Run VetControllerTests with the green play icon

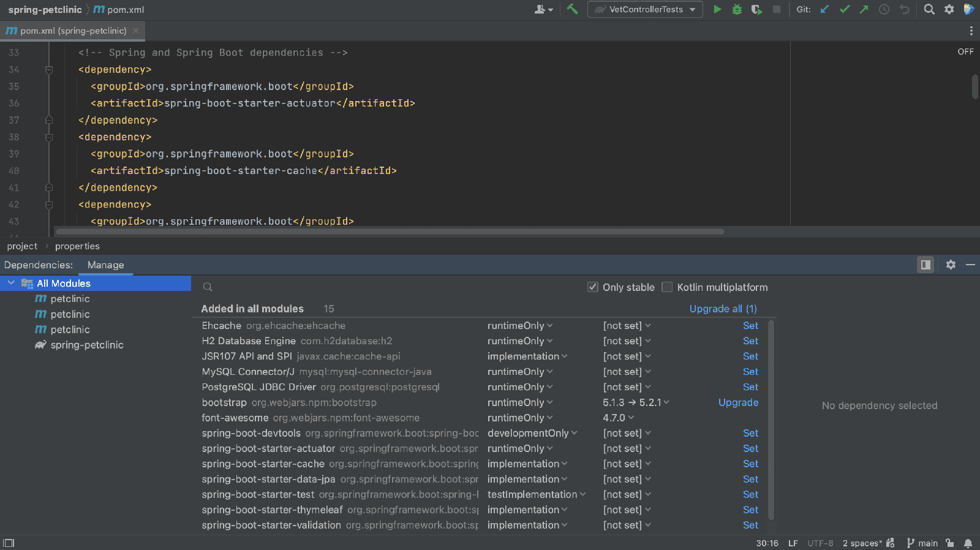point(717,9)
